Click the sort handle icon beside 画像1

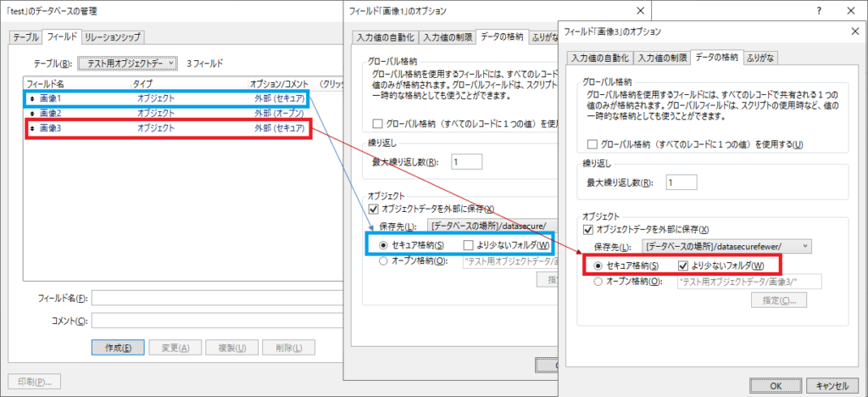32,98
